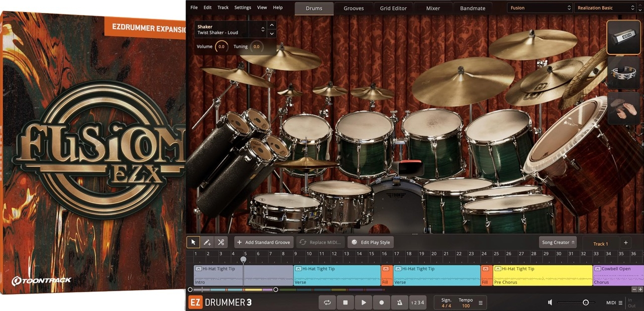Arm recording with the Record button
This screenshot has height=311, width=644.
click(381, 302)
